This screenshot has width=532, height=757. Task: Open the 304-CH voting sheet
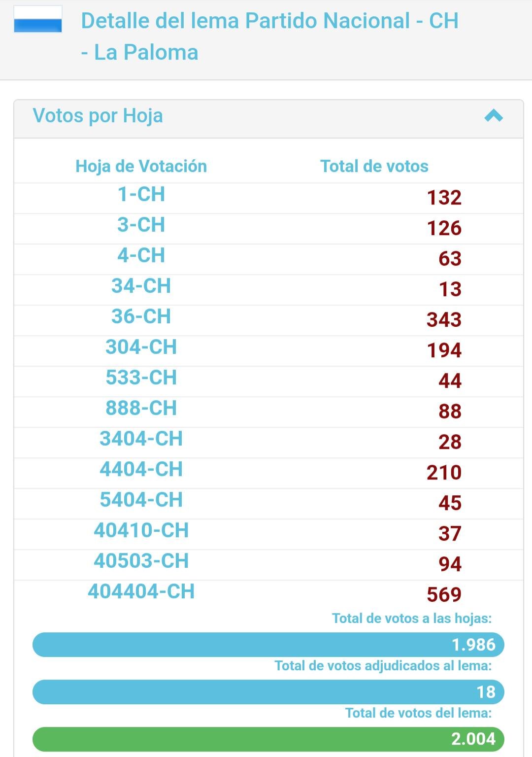[x=141, y=347]
